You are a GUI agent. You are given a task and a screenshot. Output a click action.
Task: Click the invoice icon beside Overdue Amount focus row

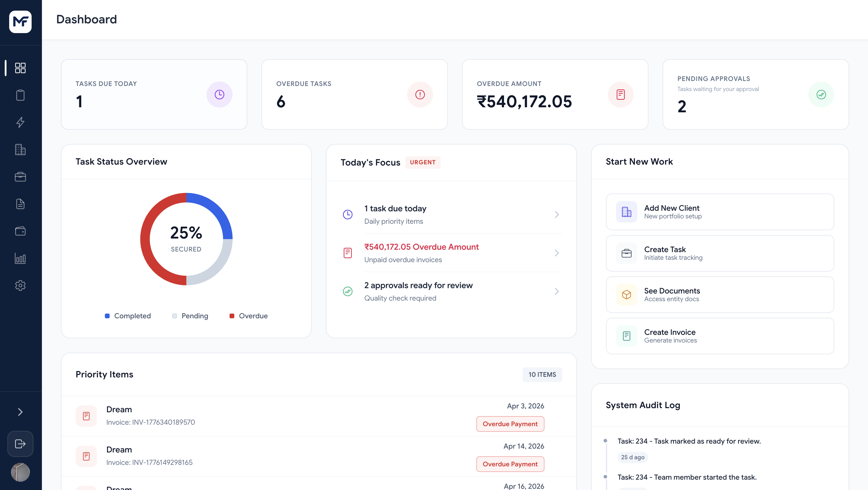tap(348, 253)
